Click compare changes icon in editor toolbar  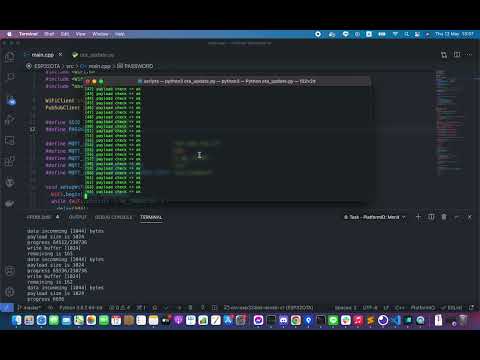(444, 55)
